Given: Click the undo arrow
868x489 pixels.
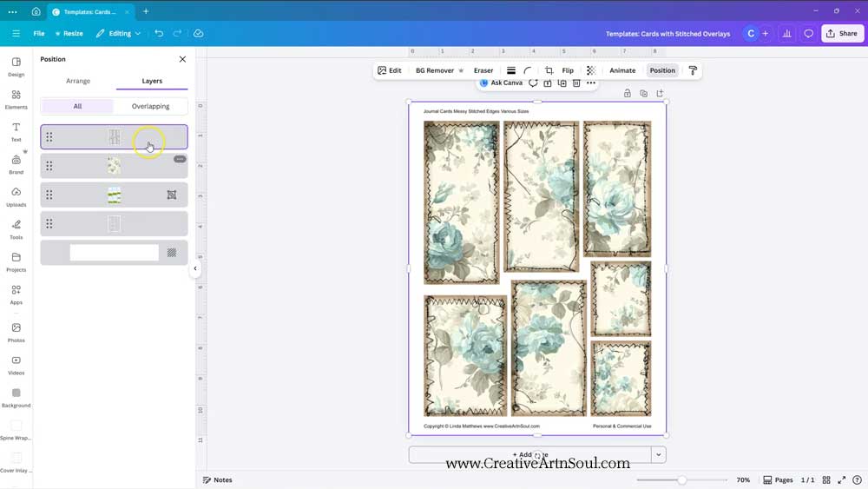Looking at the screenshot, I should 159,33.
